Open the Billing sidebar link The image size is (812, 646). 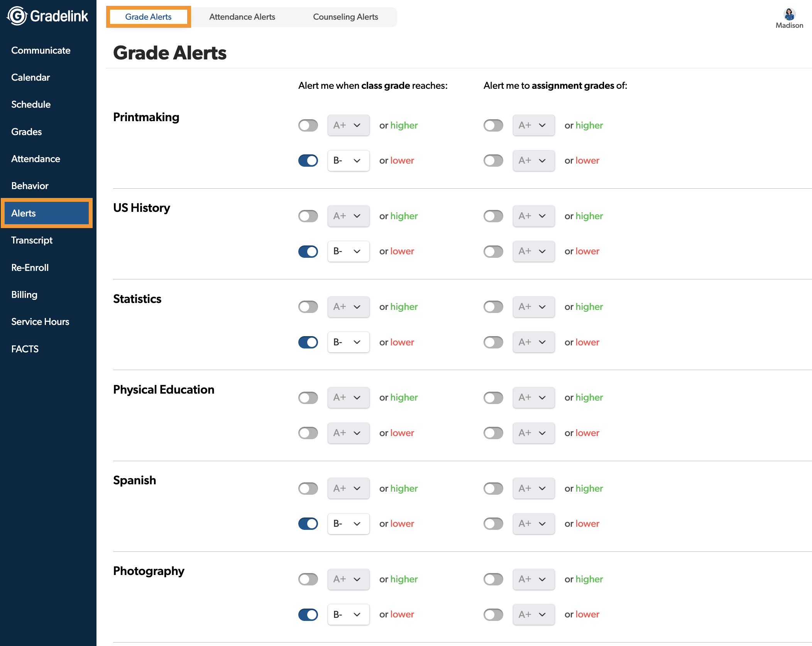24,295
